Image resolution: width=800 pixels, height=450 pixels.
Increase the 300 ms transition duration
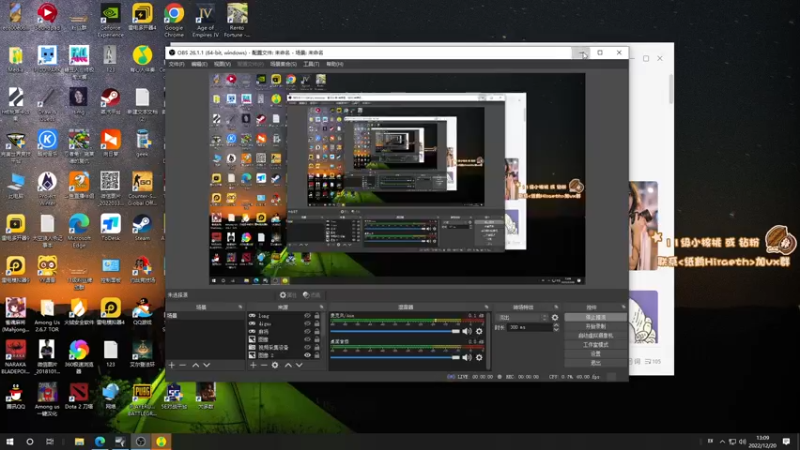click(556, 326)
